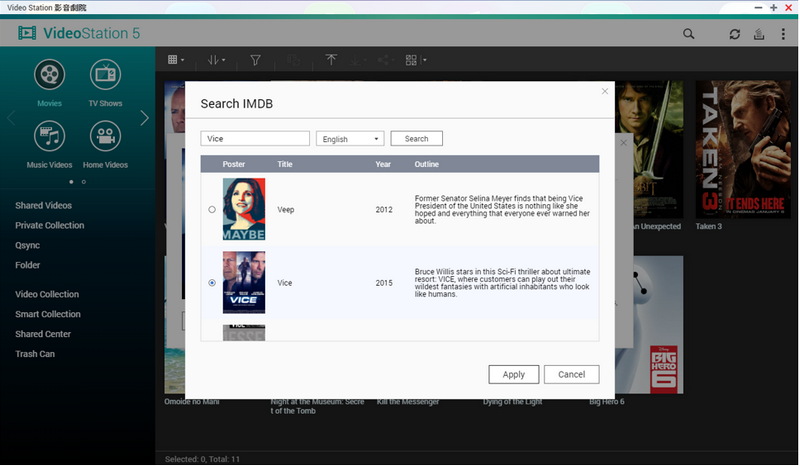Open the multi-select mode dropdown
800x466 pixels.
tap(415, 60)
